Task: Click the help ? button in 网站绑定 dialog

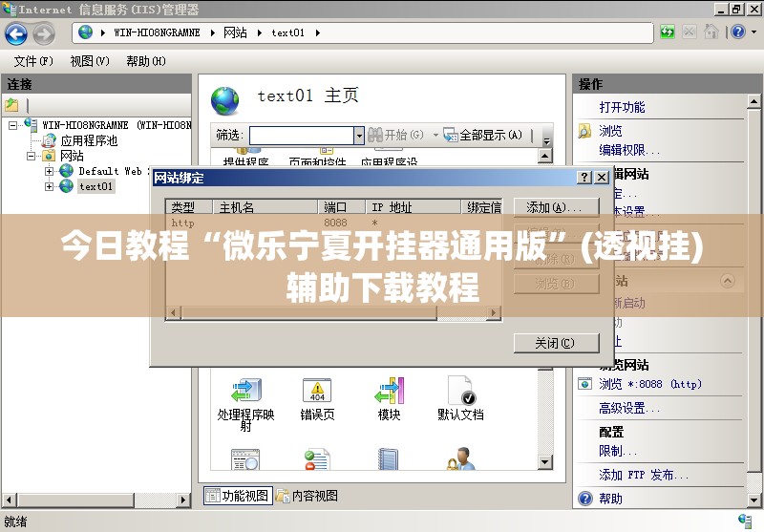Action: [x=584, y=178]
